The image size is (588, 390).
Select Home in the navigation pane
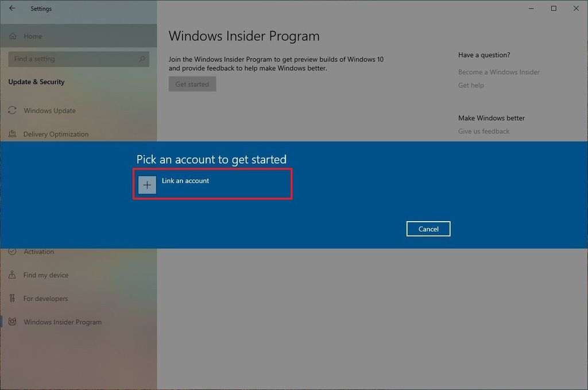click(x=33, y=36)
